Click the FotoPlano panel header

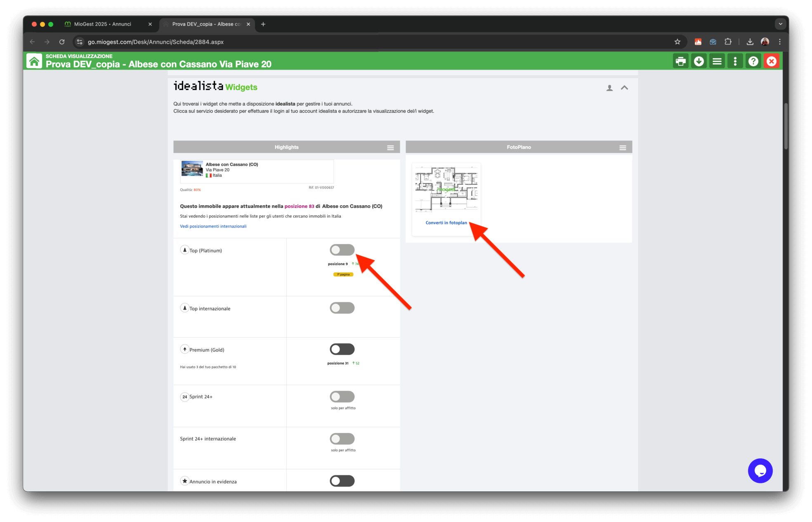[x=519, y=147]
